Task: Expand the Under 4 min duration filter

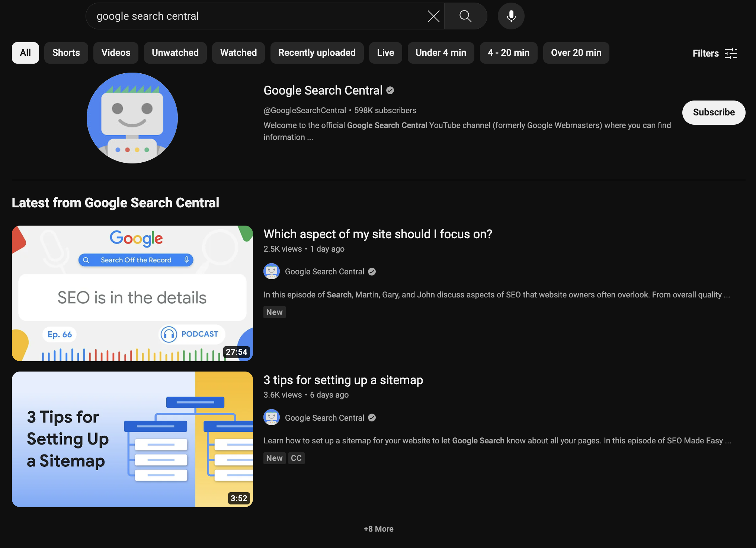Action: click(441, 52)
